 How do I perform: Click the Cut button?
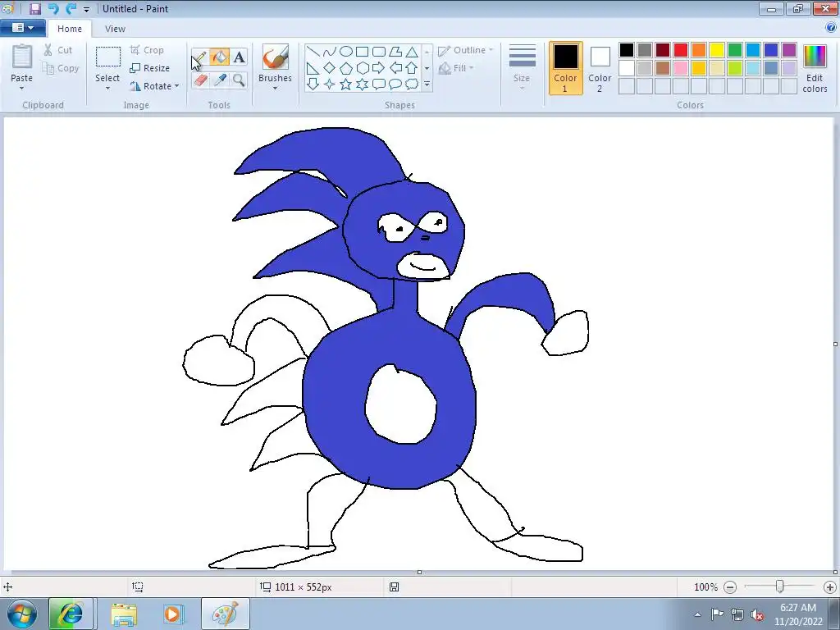pos(58,50)
